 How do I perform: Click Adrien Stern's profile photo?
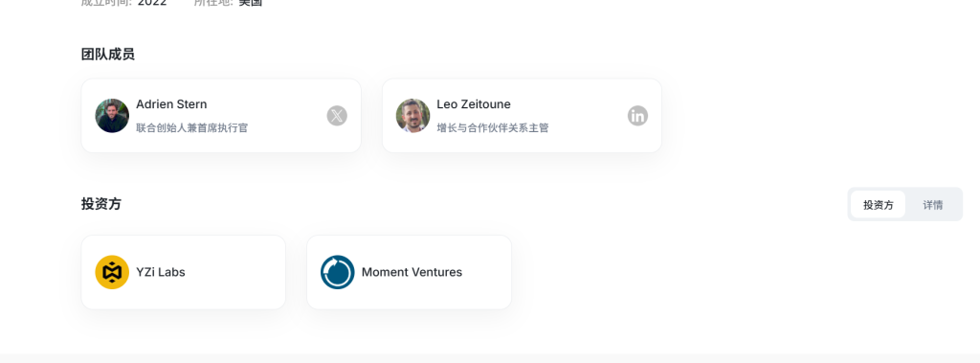click(x=112, y=116)
